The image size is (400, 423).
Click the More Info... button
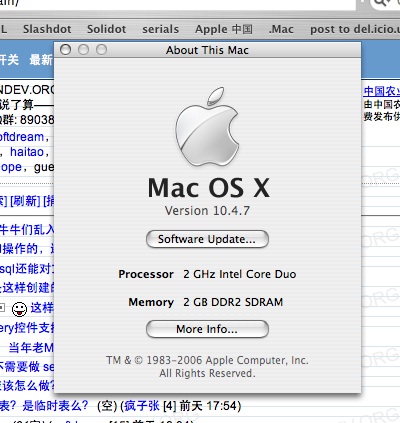pos(207,329)
